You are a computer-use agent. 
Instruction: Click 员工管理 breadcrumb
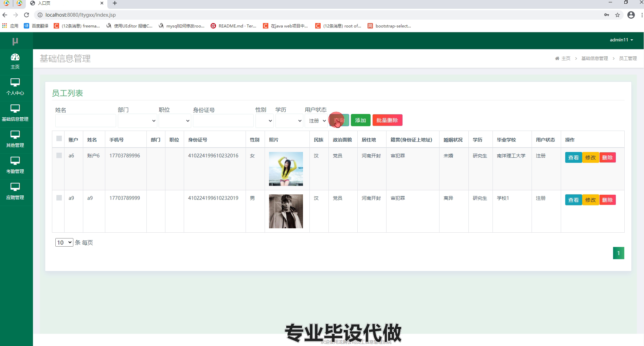[628, 58]
